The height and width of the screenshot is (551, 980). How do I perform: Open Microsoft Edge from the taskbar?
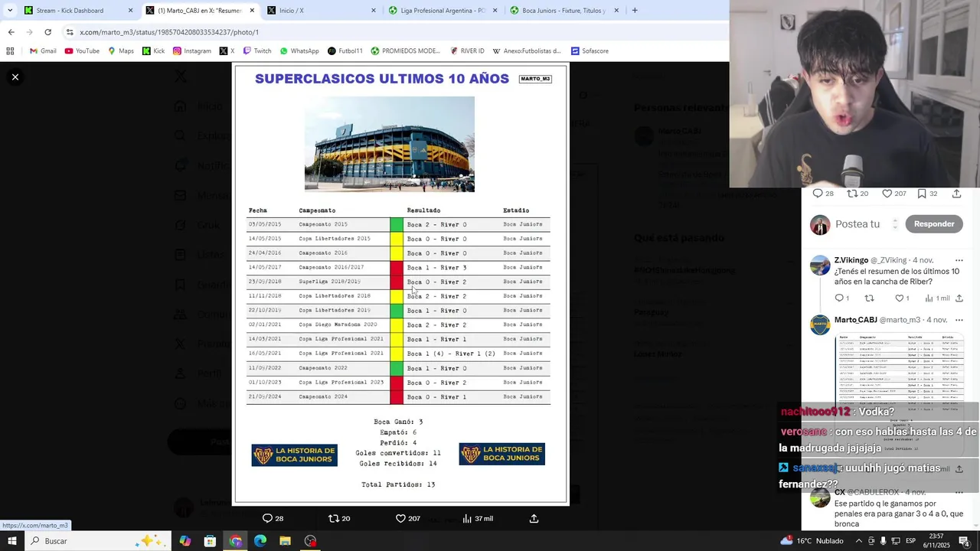pyautogui.click(x=260, y=541)
